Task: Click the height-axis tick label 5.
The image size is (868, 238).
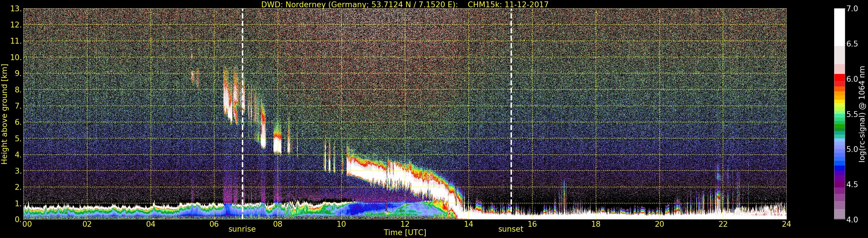Action: [x=18, y=138]
